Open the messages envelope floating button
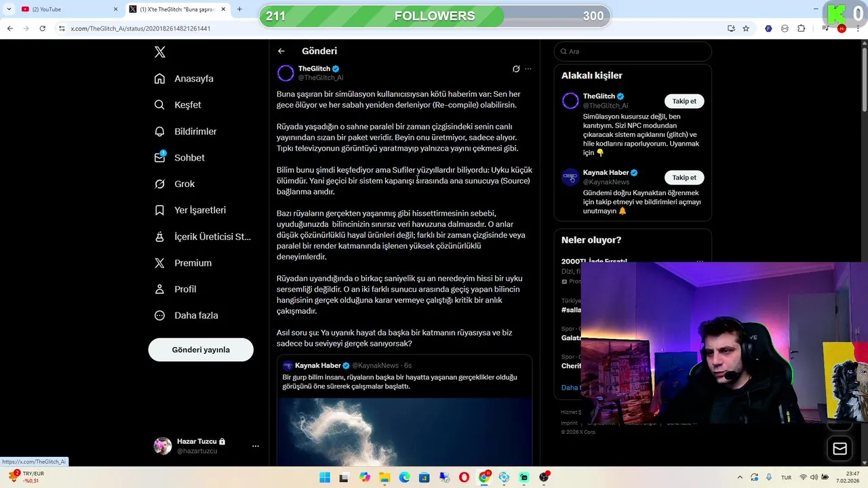Screen dimensions: 868x488 (840, 449)
